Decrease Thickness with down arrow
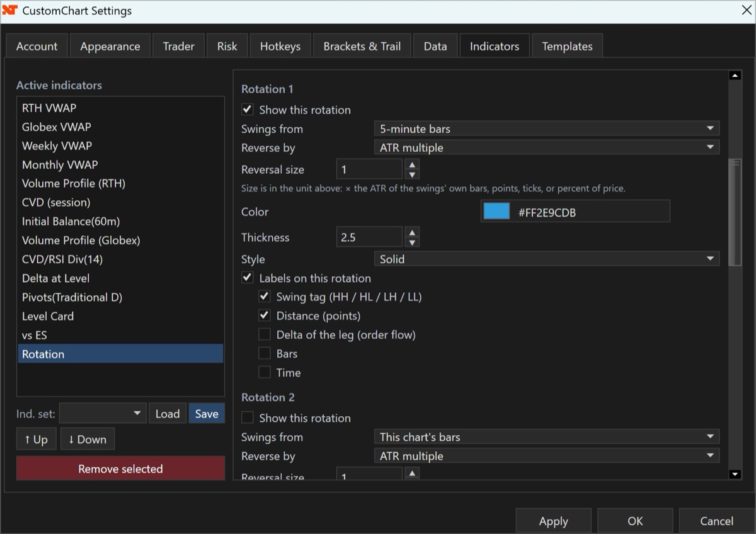Screen dimensions: 756x534 click(411, 242)
